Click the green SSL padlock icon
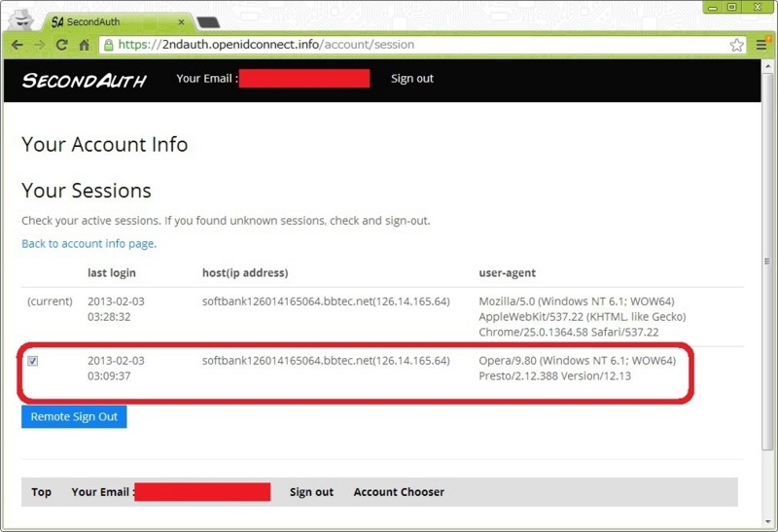 (108, 45)
